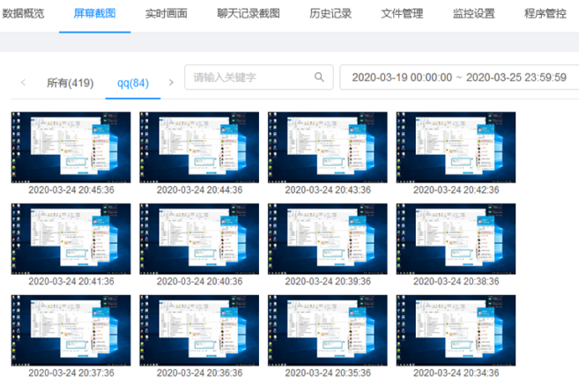Open screenshot taken at 20:42:36
The image size is (579, 392).
pyautogui.click(x=456, y=147)
